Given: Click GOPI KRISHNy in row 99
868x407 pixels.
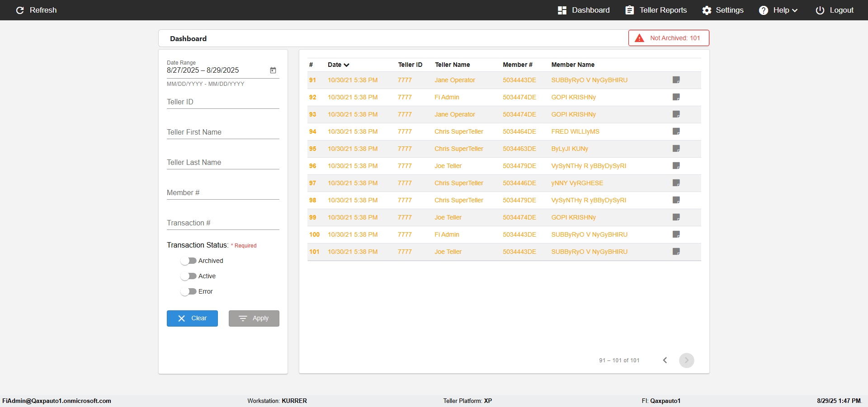Looking at the screenshot, I should (x=573, y=217).
